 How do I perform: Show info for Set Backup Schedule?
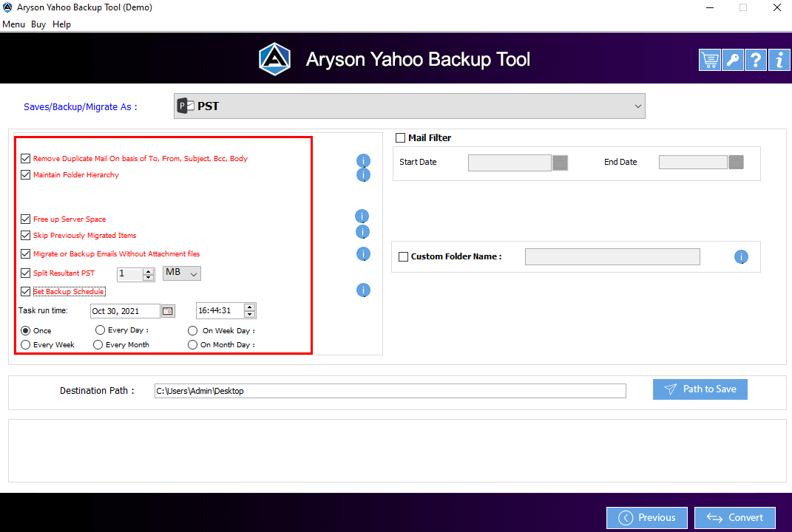point(363,290)
